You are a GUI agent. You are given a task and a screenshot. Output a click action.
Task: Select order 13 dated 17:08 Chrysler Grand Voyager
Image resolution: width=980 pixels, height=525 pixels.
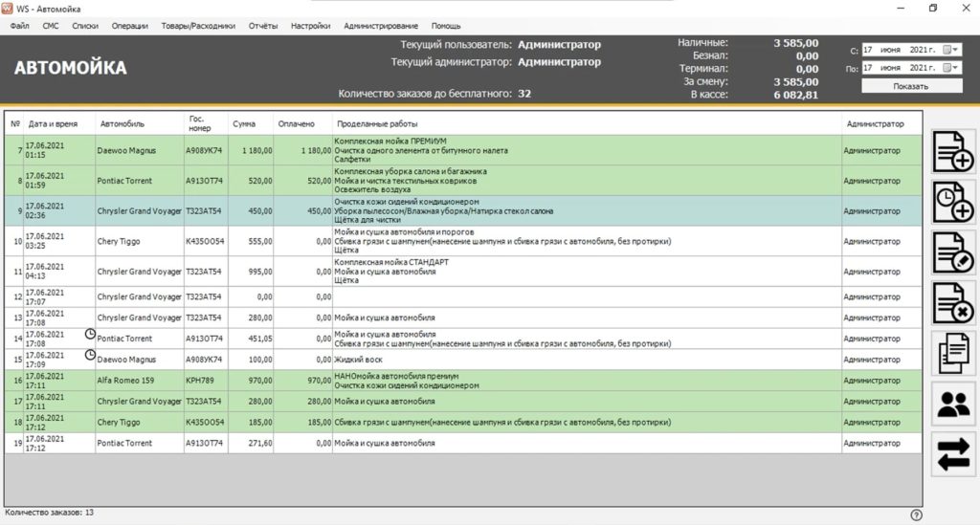463,317
